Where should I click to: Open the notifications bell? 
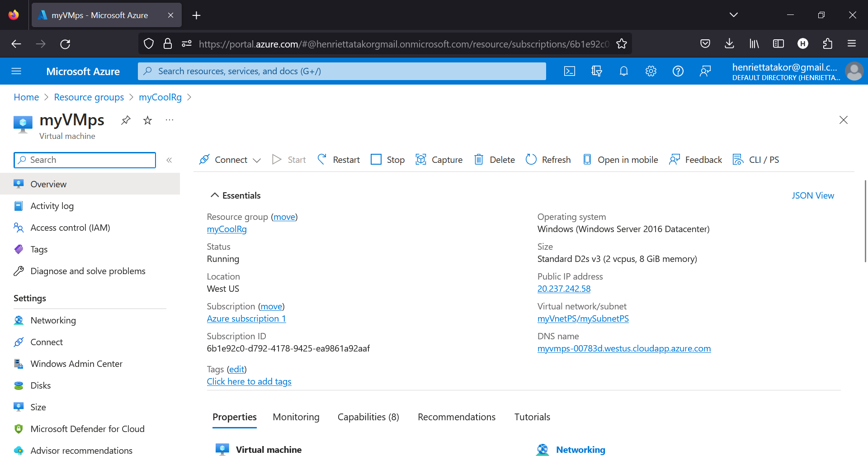tap(623, 71)
